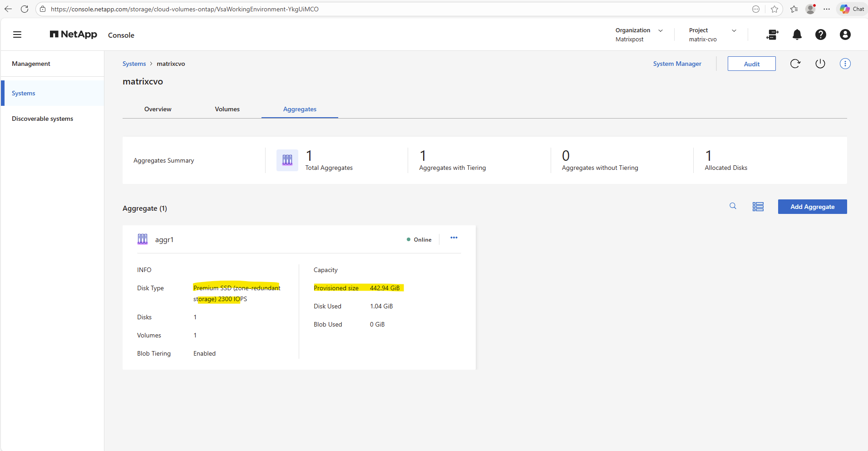Screen dimensions: 868x451
Task: Switch to the Volumes tab
Action: (227, 109)
